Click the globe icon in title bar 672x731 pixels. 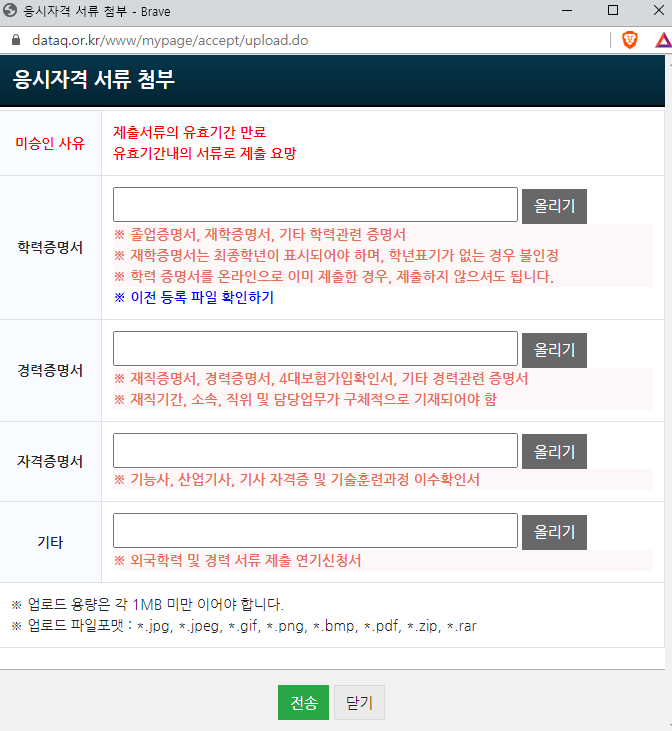(10, 10)
